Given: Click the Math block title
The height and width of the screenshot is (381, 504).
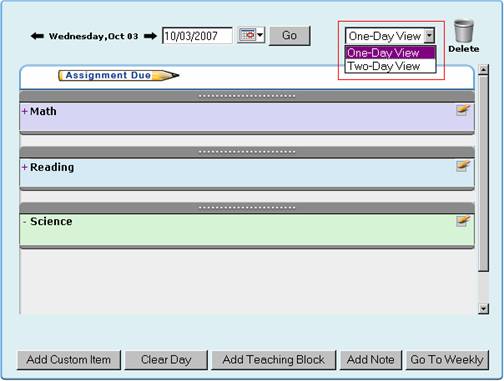Looking at the screenshot, I should point(43,111).
